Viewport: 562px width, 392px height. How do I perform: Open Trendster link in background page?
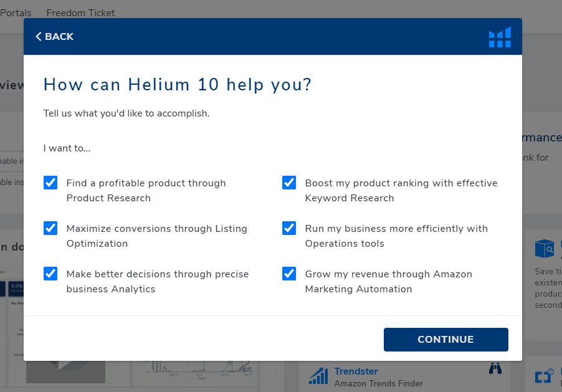(x=356, y=371)
